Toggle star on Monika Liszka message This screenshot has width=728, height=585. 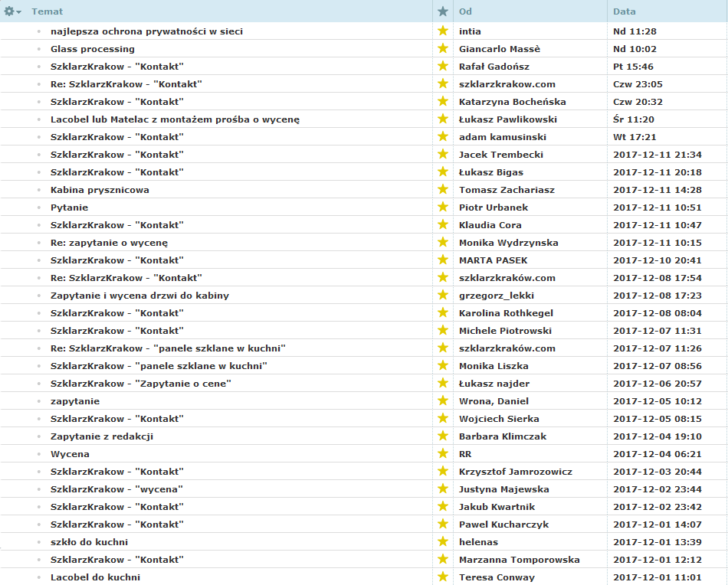point(443,365)
